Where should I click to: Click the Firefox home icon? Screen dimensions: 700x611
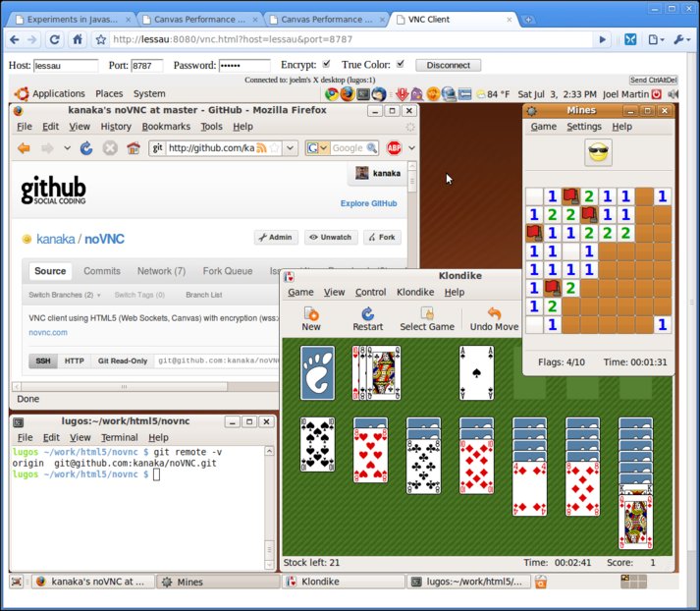tap(134, 147)
